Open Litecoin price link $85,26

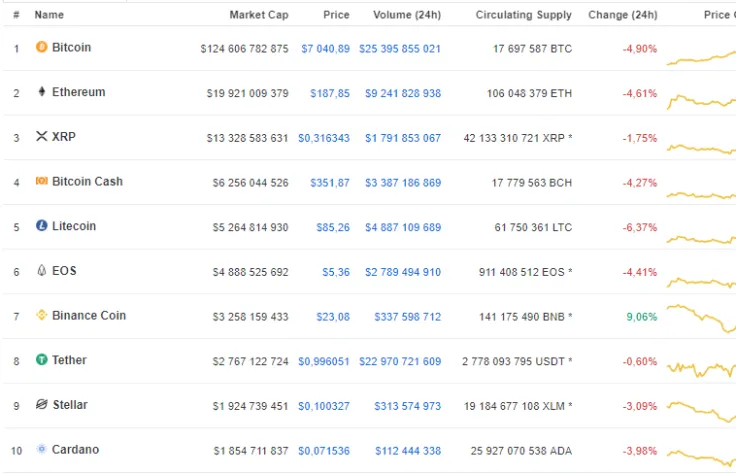[333, 228]
